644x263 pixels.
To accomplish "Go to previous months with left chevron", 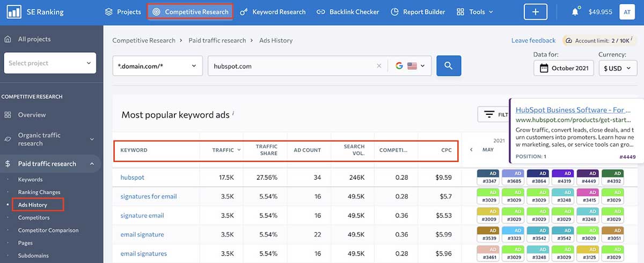I will point(471,150).
